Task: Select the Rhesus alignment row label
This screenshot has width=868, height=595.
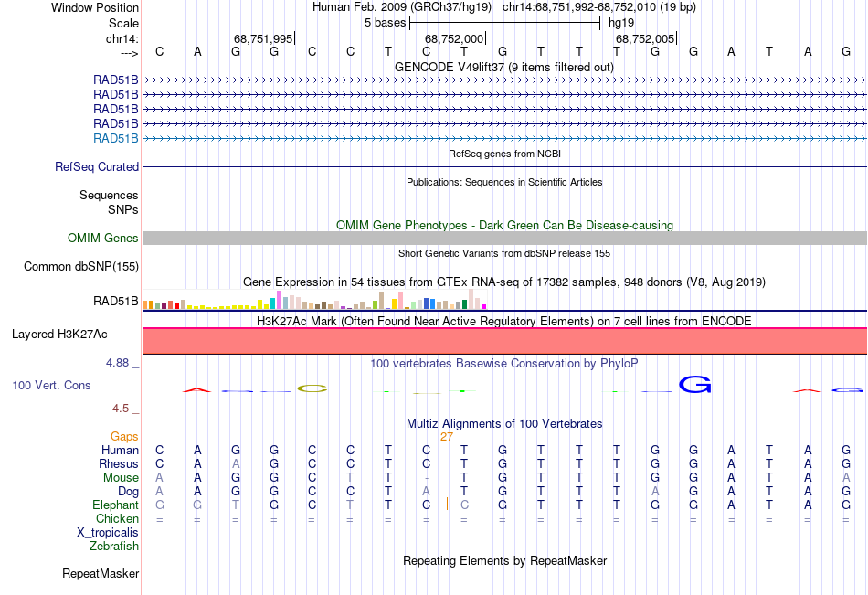Action: pos(119,463)
